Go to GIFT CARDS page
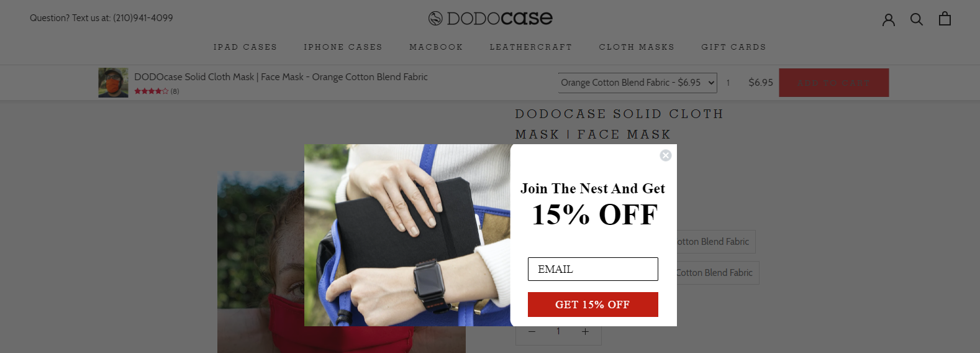This screenshot has height=353, width=980. (733, 47)
